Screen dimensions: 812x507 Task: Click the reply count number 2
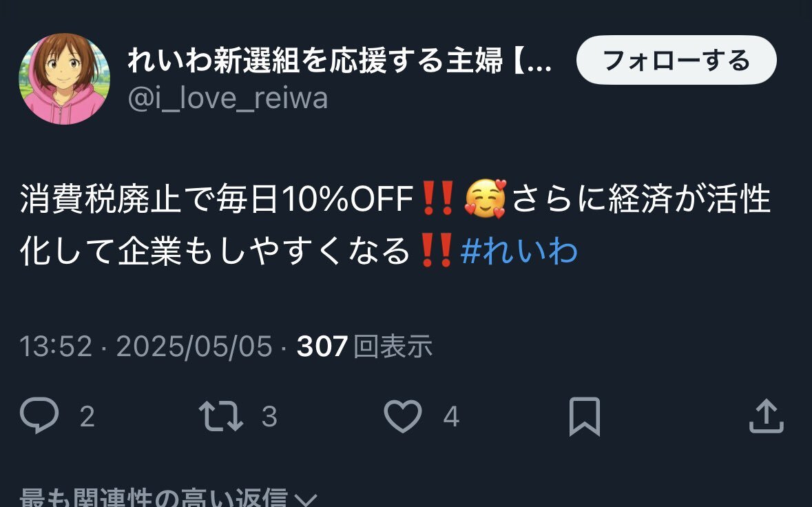pos(87,416)
